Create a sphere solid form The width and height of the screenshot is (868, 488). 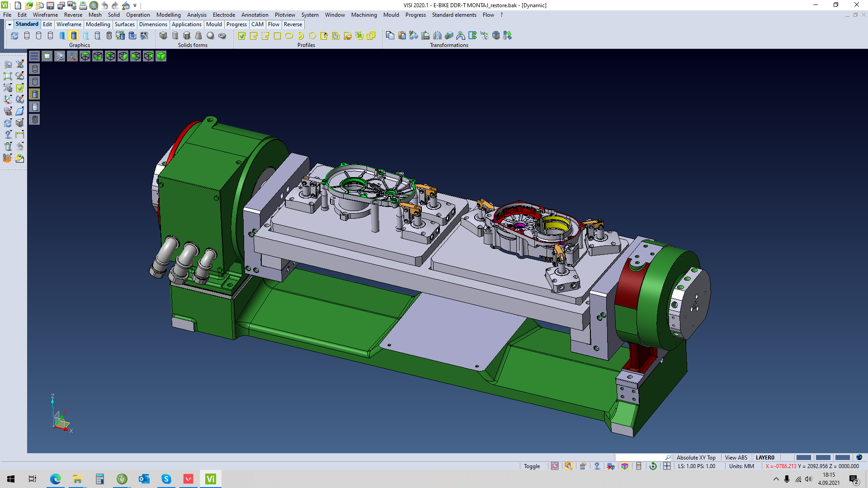210,36
